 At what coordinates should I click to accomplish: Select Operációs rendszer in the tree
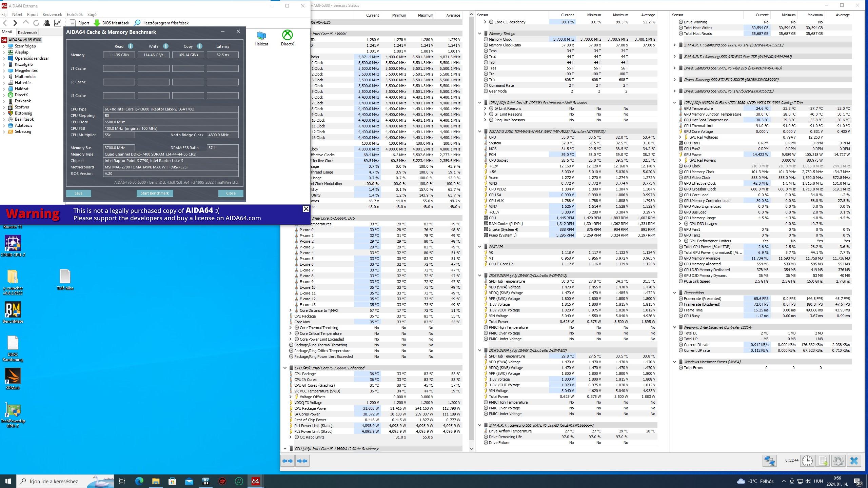tap(32, 58)
